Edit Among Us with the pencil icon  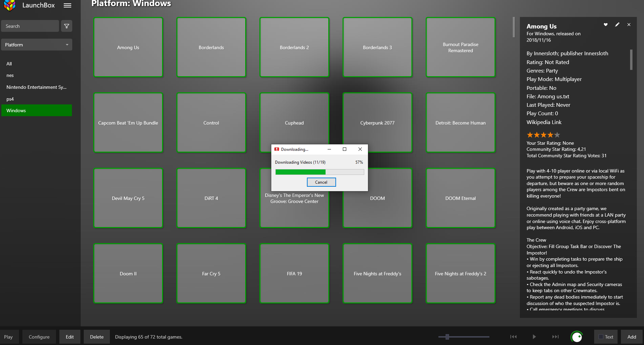point(617,25)
